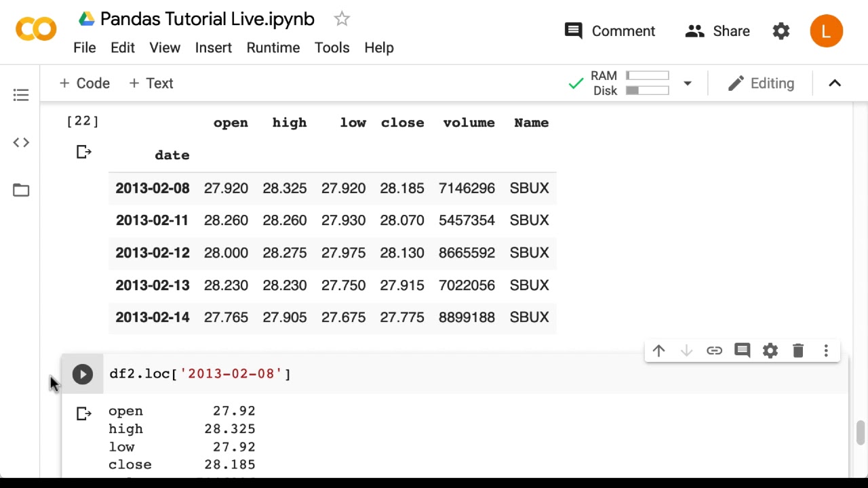Click the vertical scrollbar thumb
Image resolution: width=868 pixels, height=488 pixels.
tap(860, 433)
